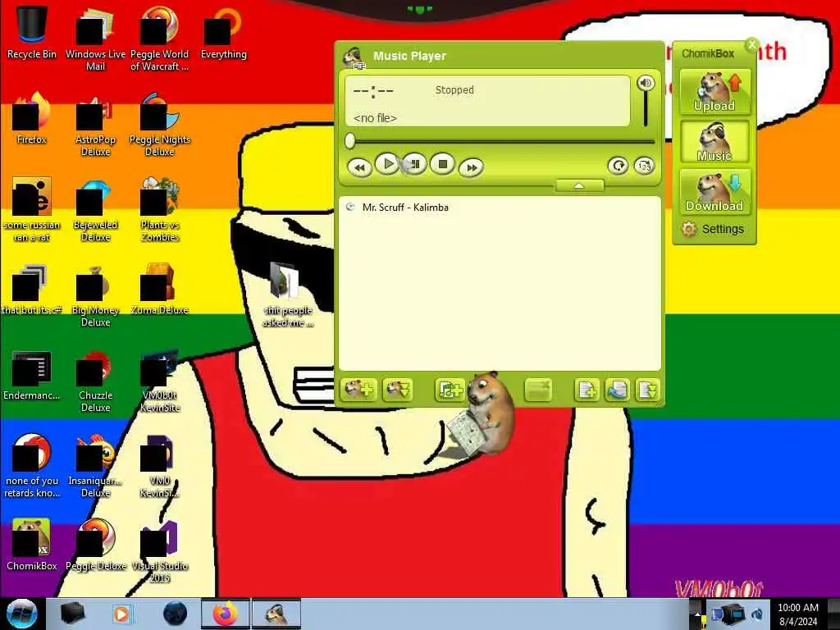Select the Zuma Deluxe desktop icon
Image resolution: width=840 pixels, height=630 pixels.
coord(160,288)
